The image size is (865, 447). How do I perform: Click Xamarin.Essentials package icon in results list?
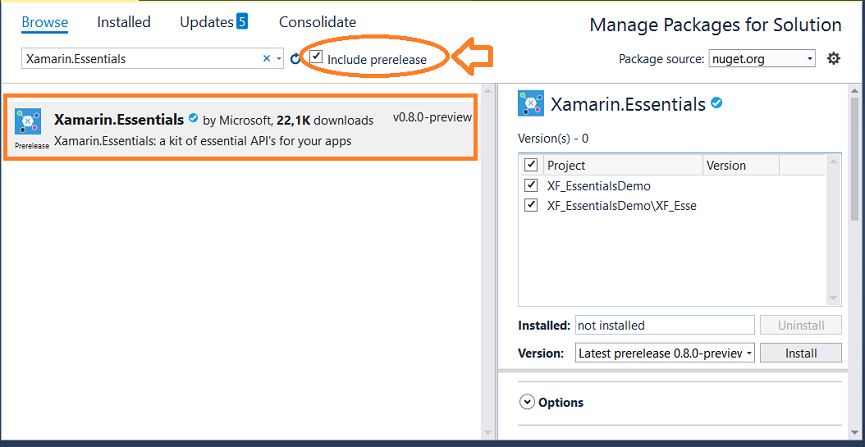(28, 121)
